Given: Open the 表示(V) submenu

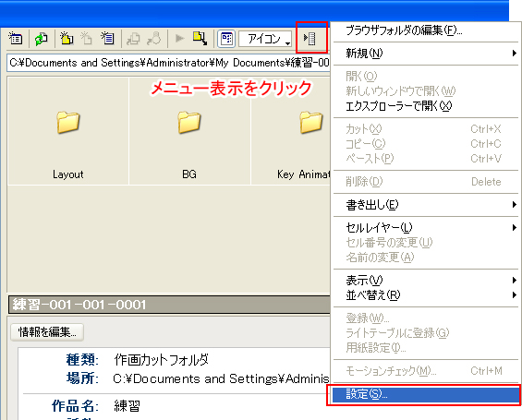Looking at the screenshot, I should (426, 281).
